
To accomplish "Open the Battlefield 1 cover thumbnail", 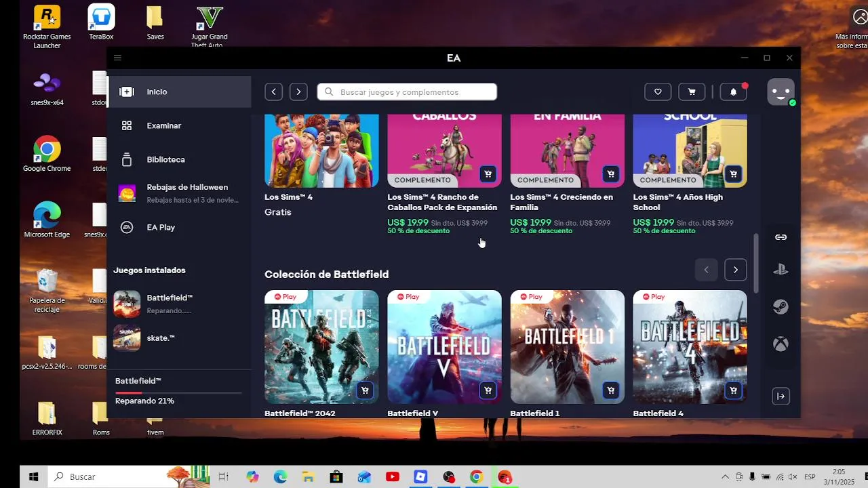I will pyautogui.click(x=567, y=347).
